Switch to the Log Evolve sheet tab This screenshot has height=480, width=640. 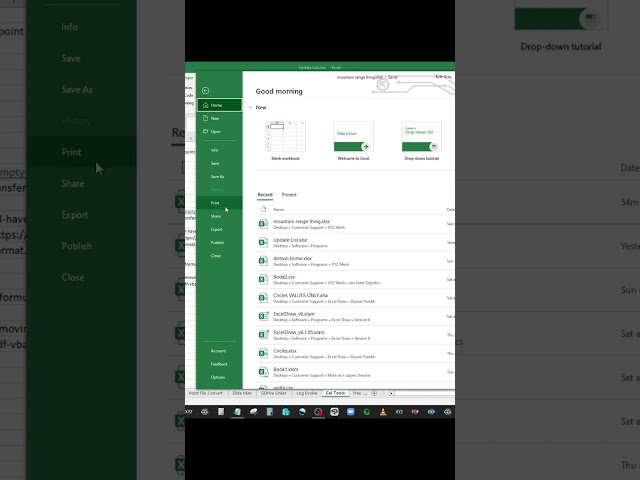tap(307, 393)
